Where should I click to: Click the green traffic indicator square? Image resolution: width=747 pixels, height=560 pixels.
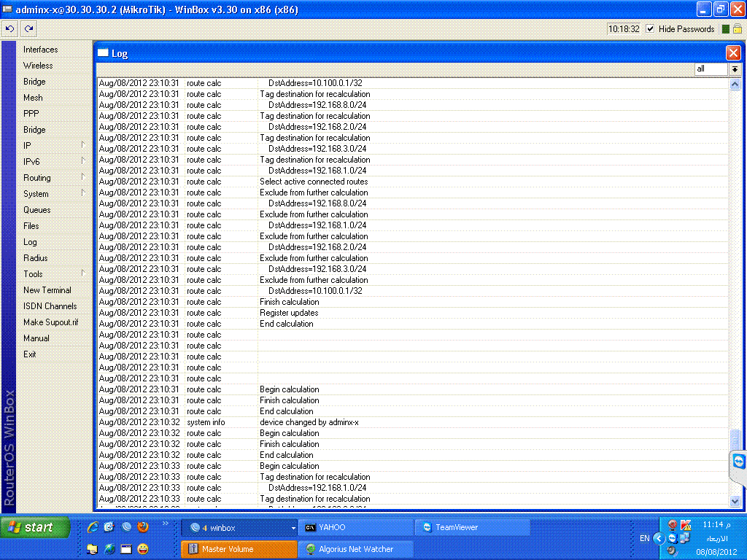[726, 29]
